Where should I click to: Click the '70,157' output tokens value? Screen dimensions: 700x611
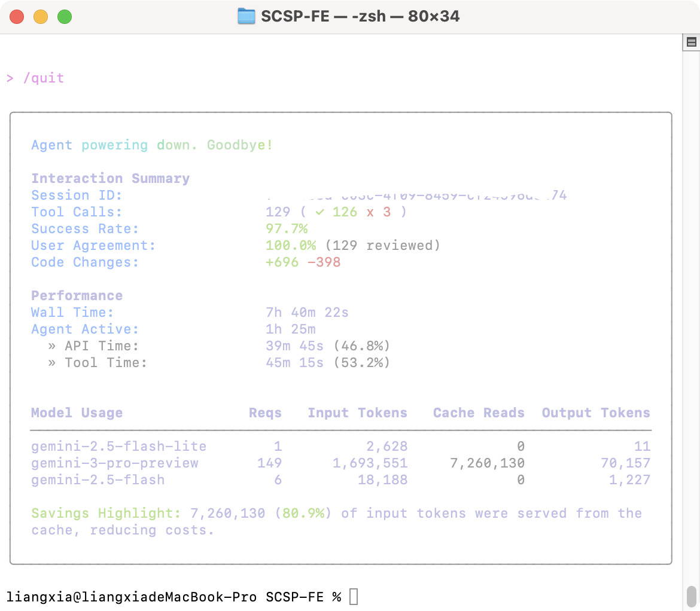625,463
